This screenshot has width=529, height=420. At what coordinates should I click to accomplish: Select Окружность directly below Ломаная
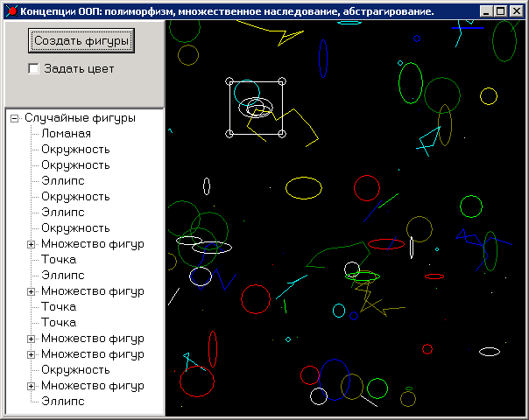[x=75, y=150]
